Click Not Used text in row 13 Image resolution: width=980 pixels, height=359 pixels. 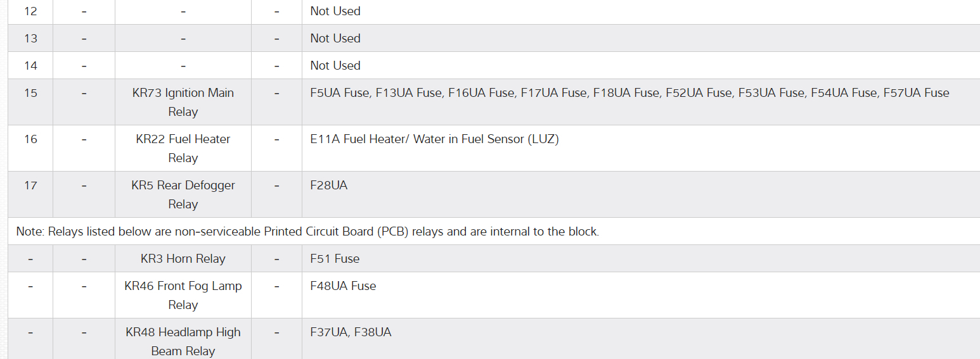[335, 38]
